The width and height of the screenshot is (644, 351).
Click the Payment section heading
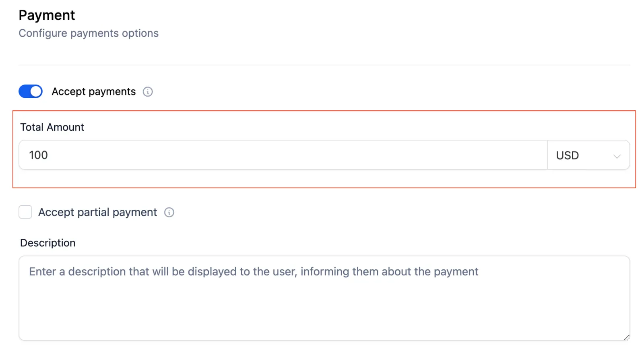point(47,15)
